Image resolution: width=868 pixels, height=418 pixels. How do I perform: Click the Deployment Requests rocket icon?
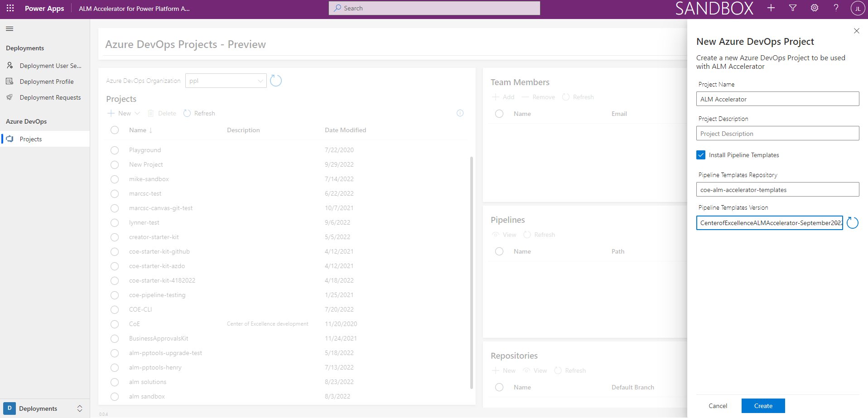(x=10, y=97)
